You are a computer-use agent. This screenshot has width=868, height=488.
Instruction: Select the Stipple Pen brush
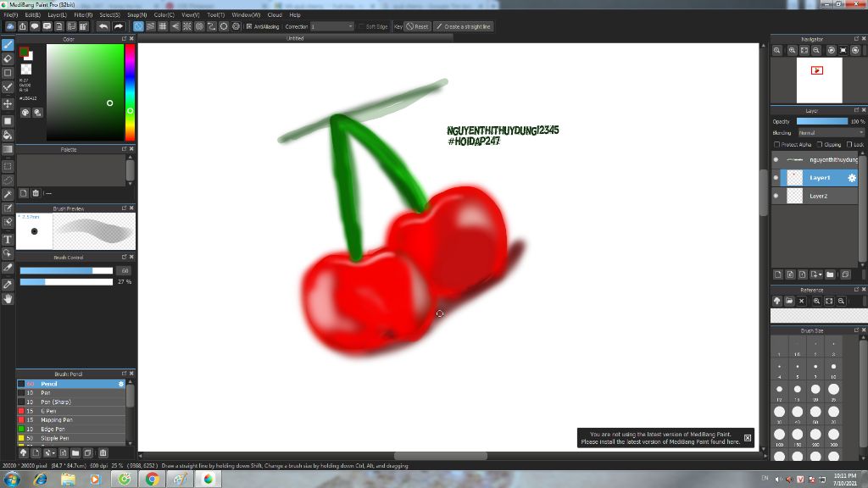(x=71, y=438)
